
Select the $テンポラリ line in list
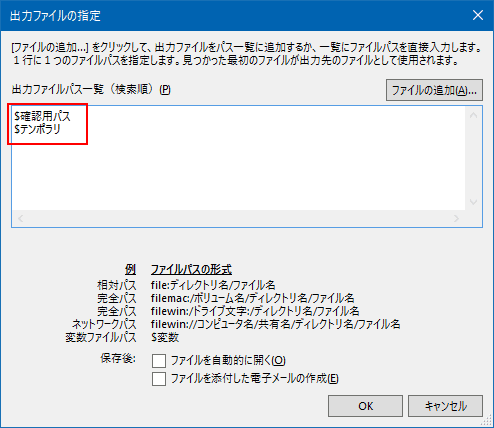tap(37, 129)
